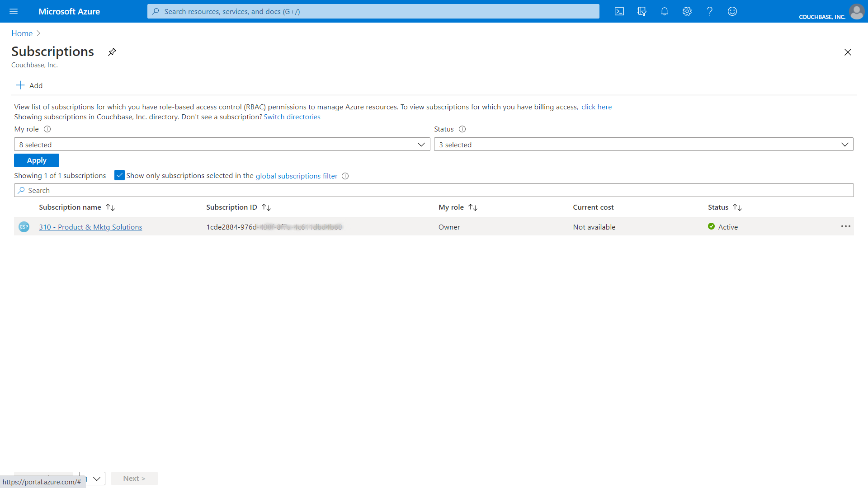Open the Couchbase account avatar menu
The height and width of the screenshot is (488, 868).
click(x=857, y=11)
